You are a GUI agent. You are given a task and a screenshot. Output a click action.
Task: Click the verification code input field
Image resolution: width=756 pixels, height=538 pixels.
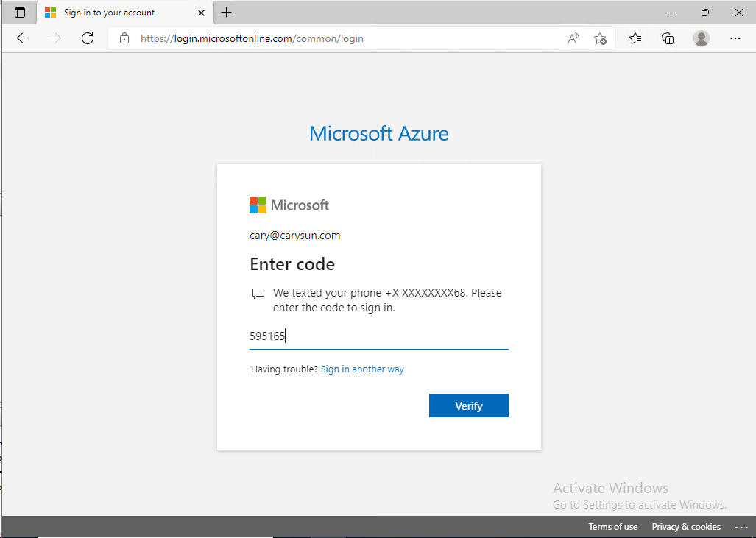pyautogui.click(x=379, y=336)
